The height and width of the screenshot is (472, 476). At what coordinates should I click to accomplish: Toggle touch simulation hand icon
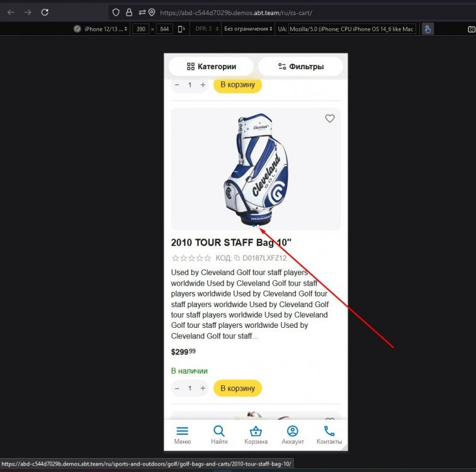(x=428, y=30)
